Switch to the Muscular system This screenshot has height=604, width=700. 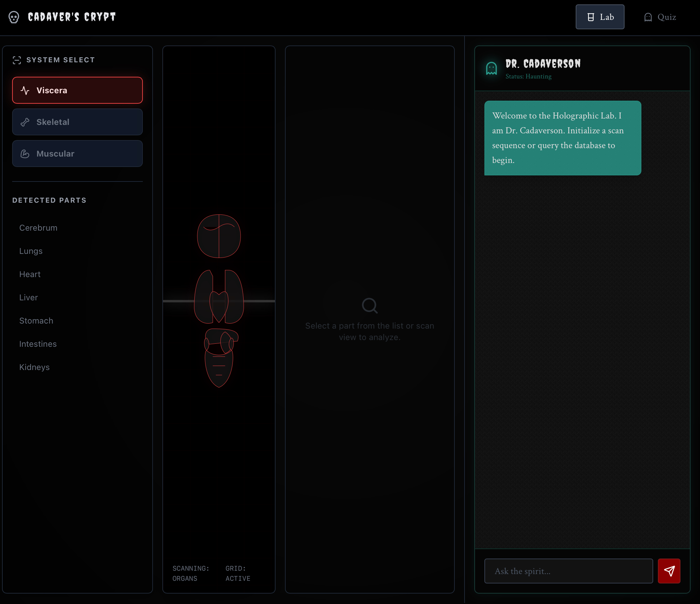77,154
